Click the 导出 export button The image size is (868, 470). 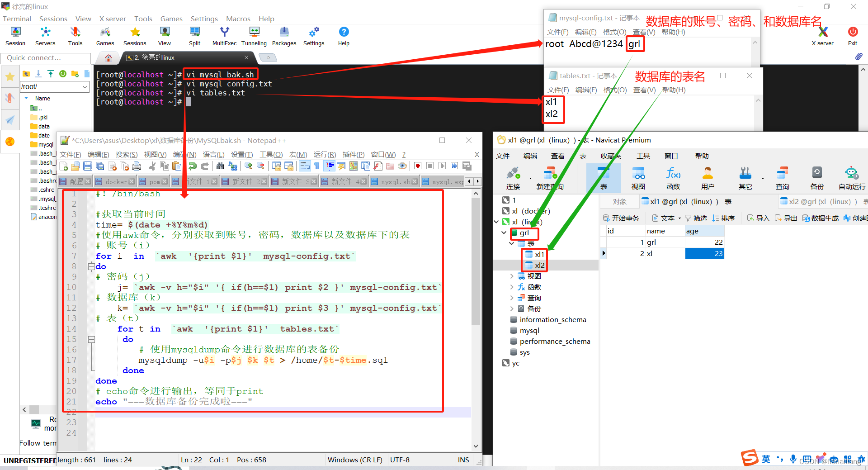tap(786, 218)
